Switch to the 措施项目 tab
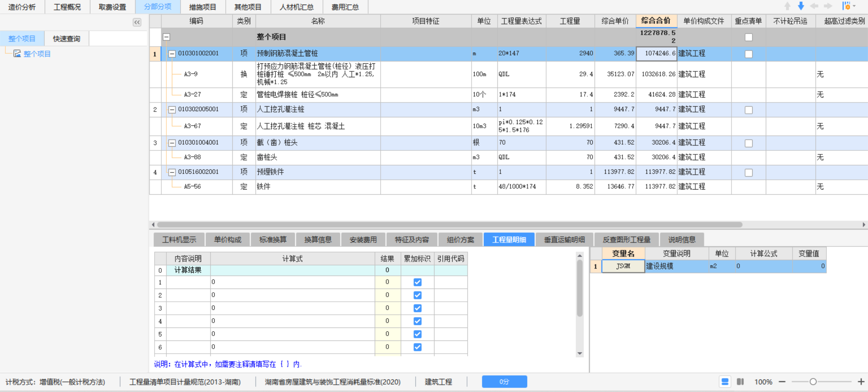868x392 pixels. [x=203, y=7]
